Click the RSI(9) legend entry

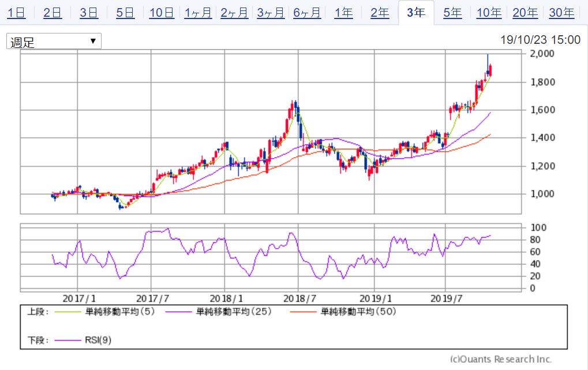pyautogui.click(x=83, y=341)
